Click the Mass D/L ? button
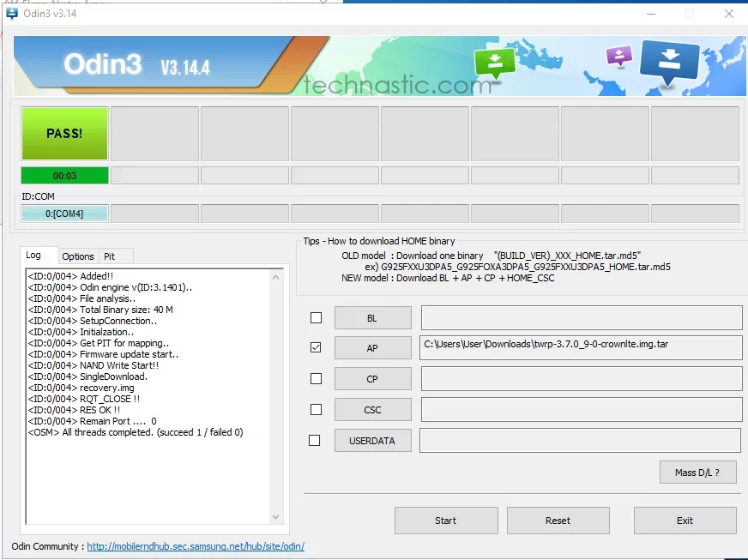The image size is (748, 560). (x=697, y=473)
